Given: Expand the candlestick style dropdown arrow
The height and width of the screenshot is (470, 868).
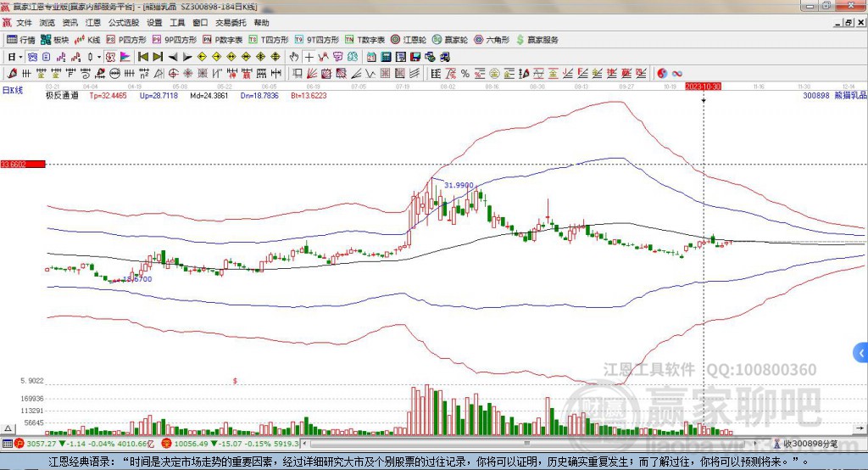Looking at the screenshot, I should (x=99, y=57).
